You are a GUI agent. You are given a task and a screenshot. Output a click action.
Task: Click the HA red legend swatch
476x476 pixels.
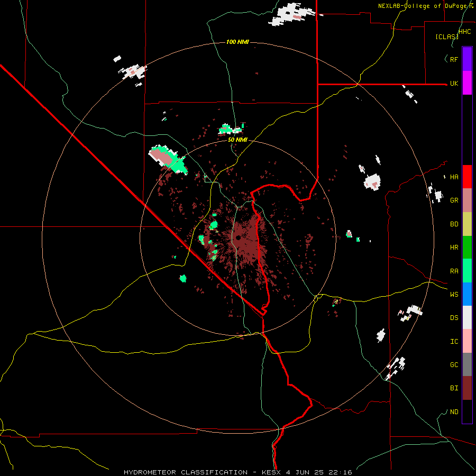click(467, 177)
